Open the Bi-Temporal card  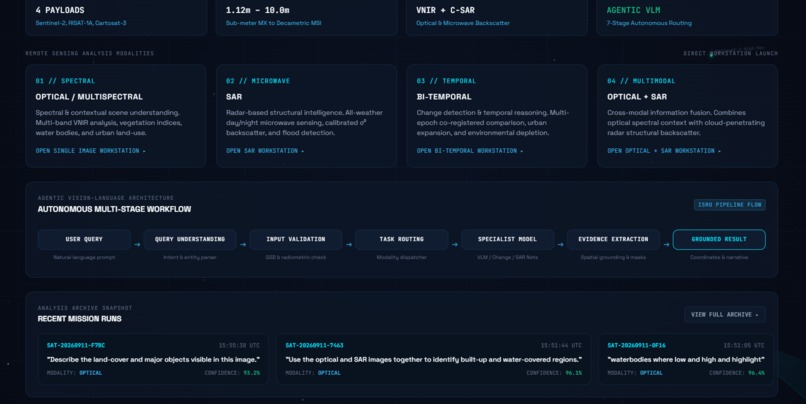tap(497, 116)
